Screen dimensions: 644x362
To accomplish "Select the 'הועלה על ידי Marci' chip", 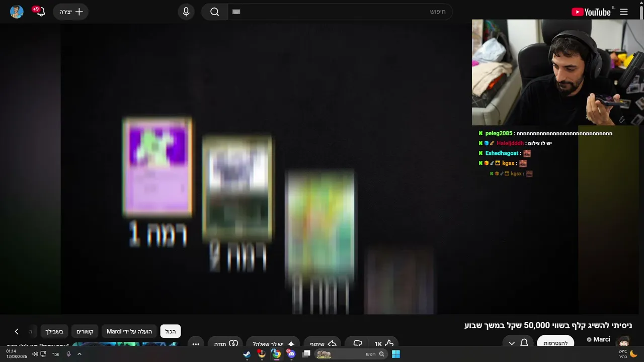I will point(129,331).
